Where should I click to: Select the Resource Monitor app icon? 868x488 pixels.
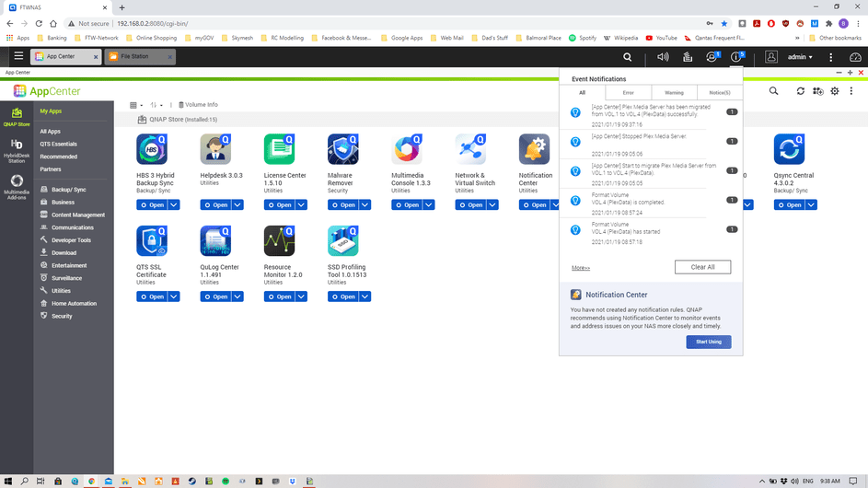[x=279, y=240]
